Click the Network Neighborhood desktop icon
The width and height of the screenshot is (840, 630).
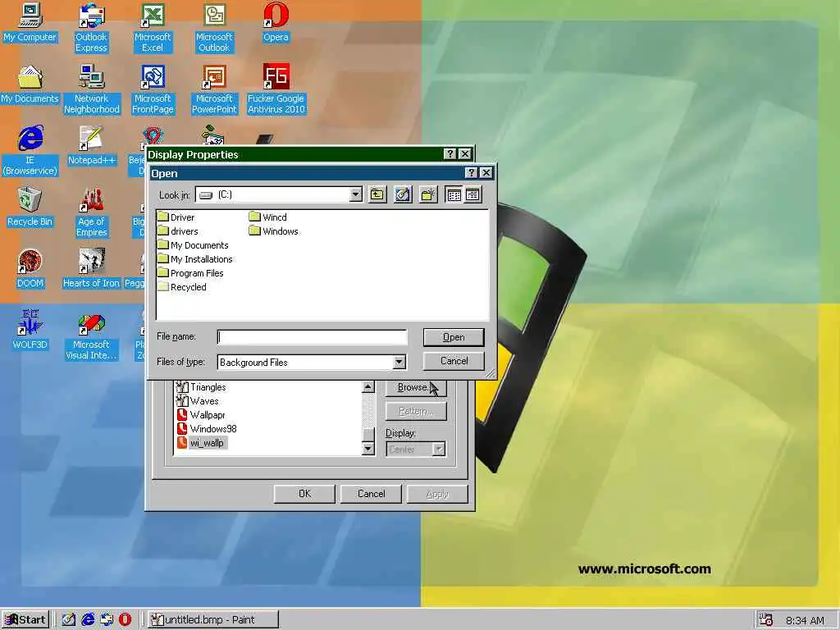92,89
